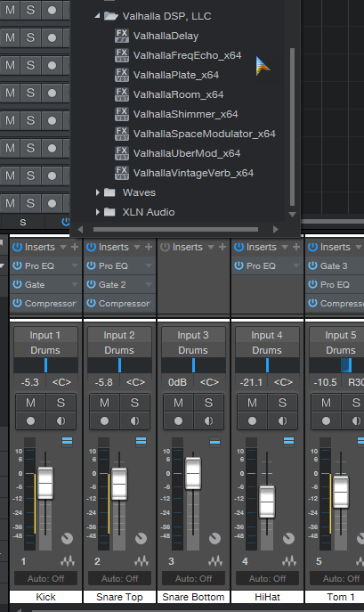Click HiHat channel level knob
The height and width of the screenshot is (612, 364).
click(288, 539)
